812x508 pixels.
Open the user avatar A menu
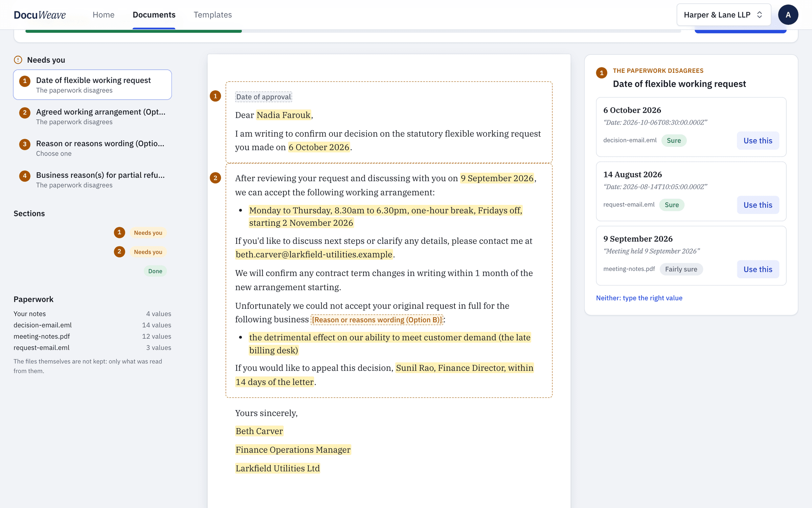[788, 15]
